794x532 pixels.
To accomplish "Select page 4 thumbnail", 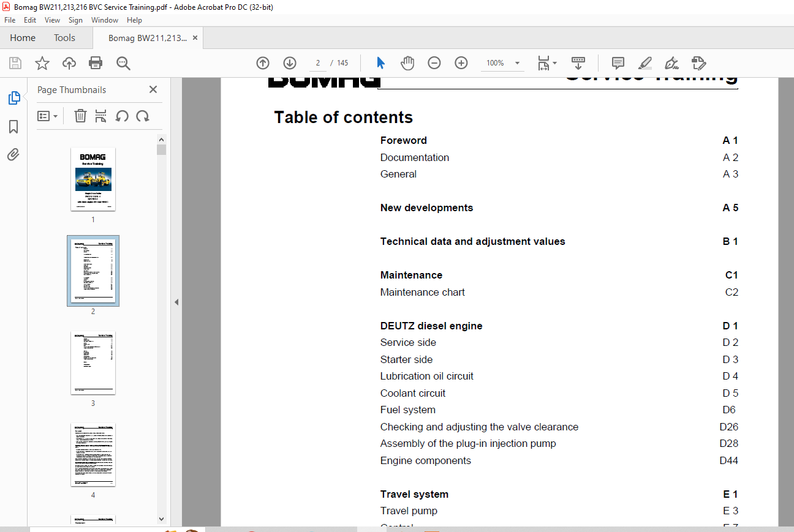I will tap(93, 454).
